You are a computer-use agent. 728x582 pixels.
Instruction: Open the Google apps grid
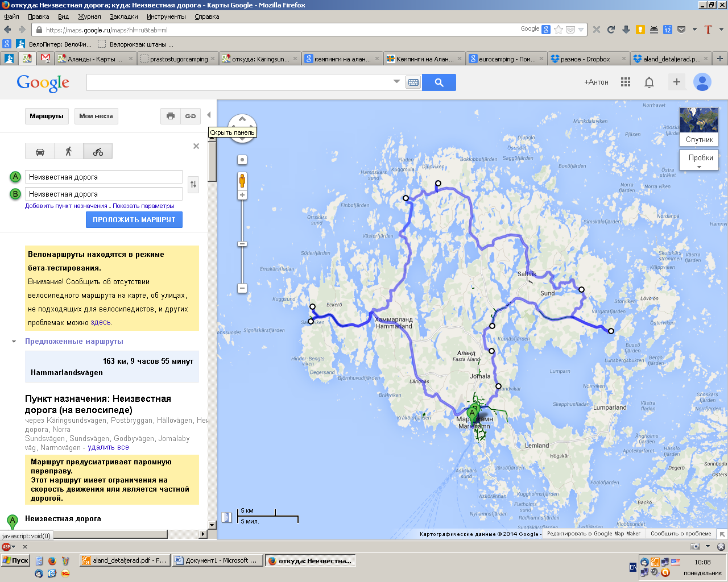pos(626,82)
